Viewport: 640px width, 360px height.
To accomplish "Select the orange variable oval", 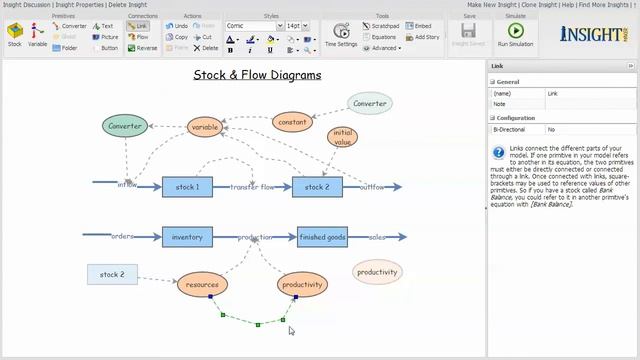I will (x=205, y=127).
